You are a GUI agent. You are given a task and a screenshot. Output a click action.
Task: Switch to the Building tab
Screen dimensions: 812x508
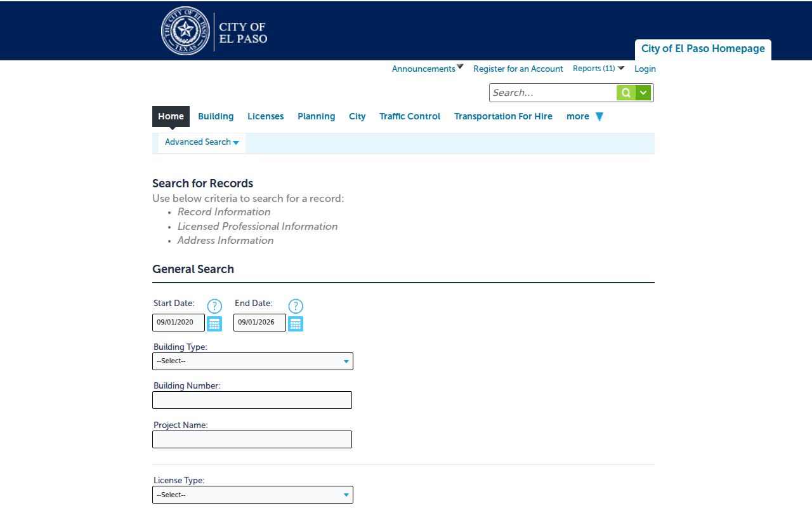tap(216, 116)
